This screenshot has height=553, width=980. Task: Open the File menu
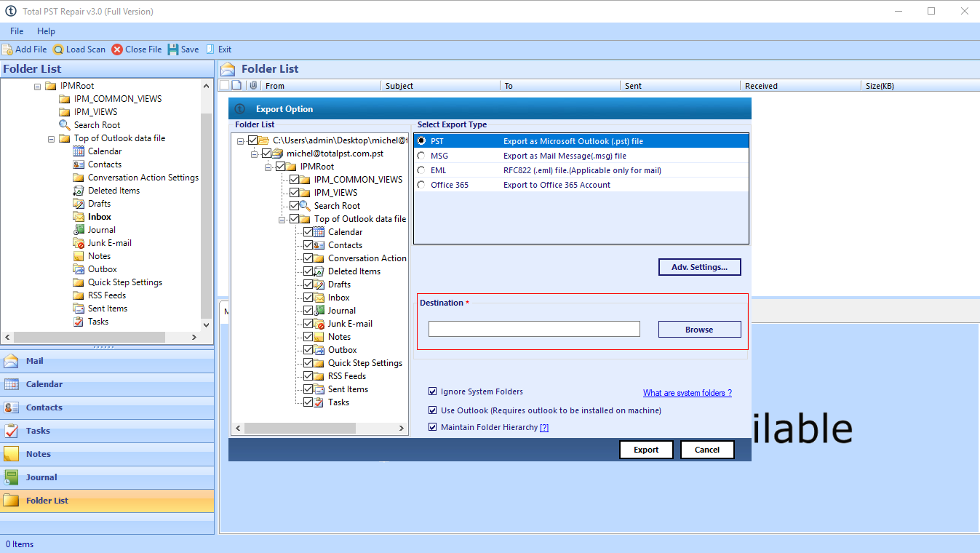[x=17, y=31]
